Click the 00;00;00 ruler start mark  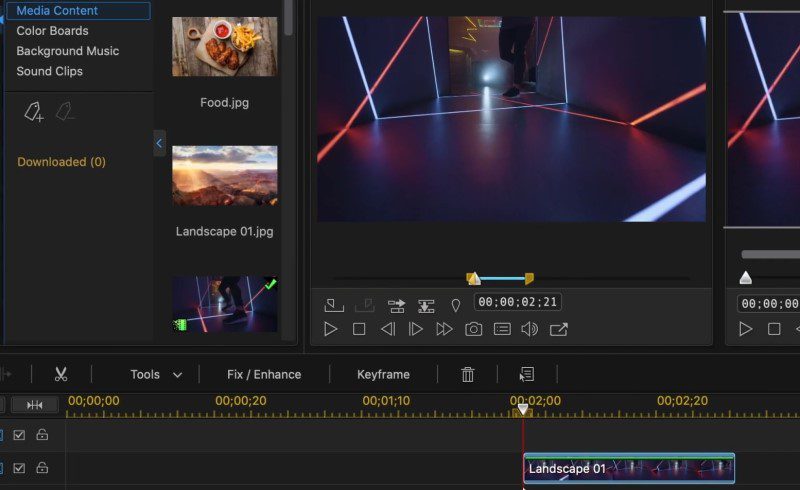(93, 401)
